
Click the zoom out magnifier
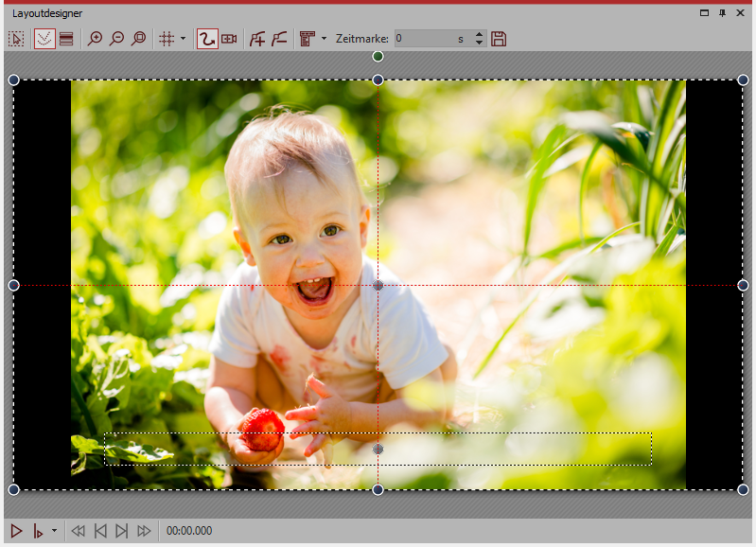[x=116, y=39]
